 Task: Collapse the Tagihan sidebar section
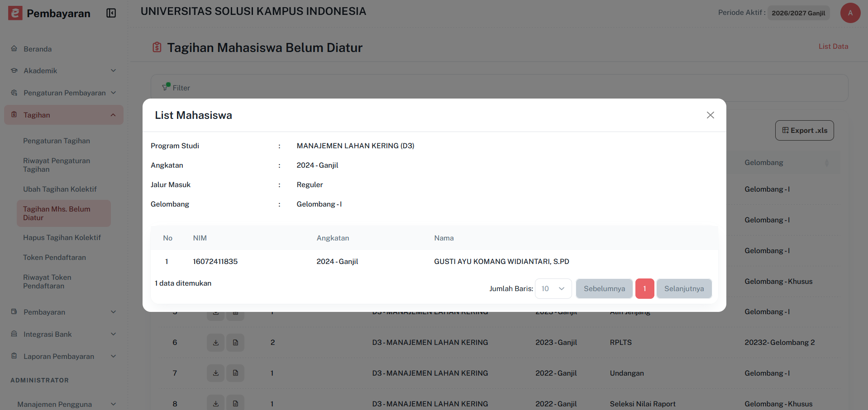tap(113, 115)
